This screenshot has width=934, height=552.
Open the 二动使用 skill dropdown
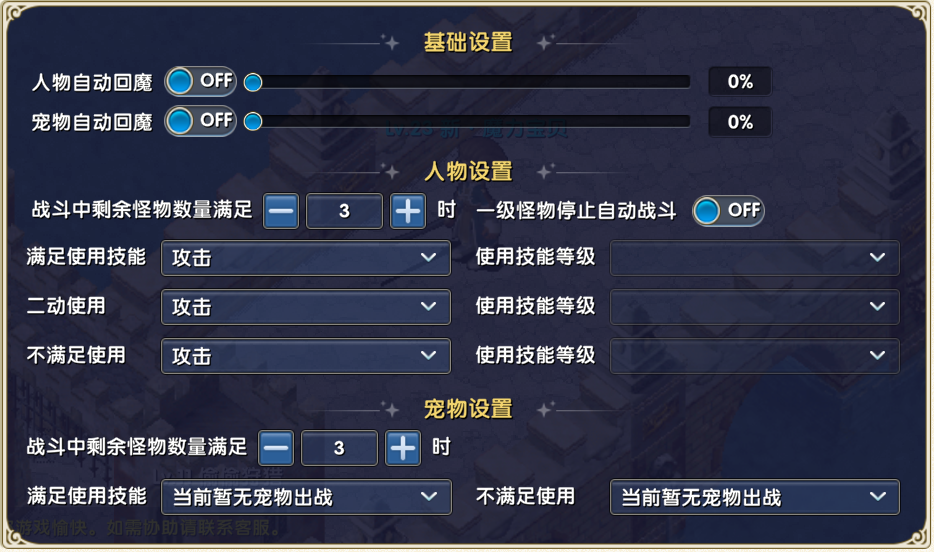point(305,307)
